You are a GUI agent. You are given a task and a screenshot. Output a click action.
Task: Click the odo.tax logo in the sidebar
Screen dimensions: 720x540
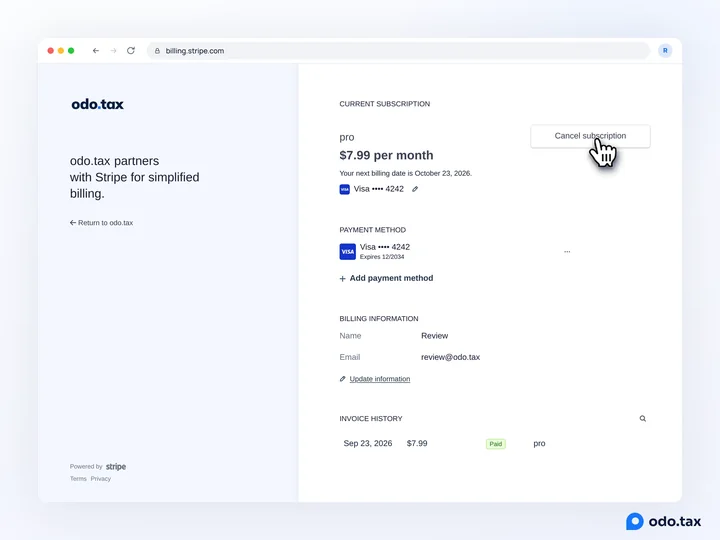pos(97,104)
